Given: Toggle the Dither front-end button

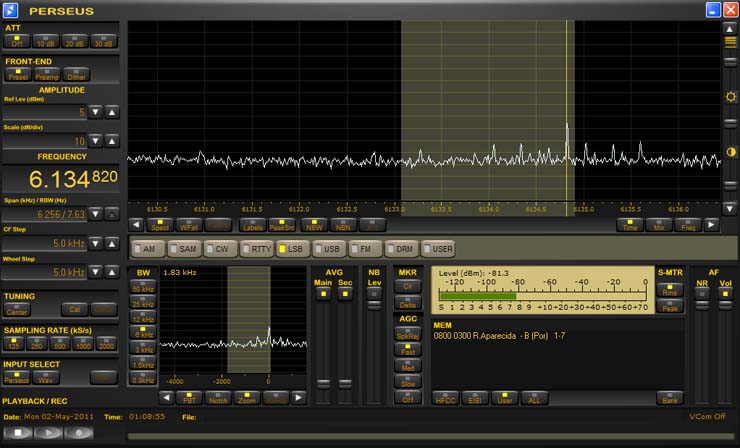Looking at the screenshot, I should tap(76, 75).
